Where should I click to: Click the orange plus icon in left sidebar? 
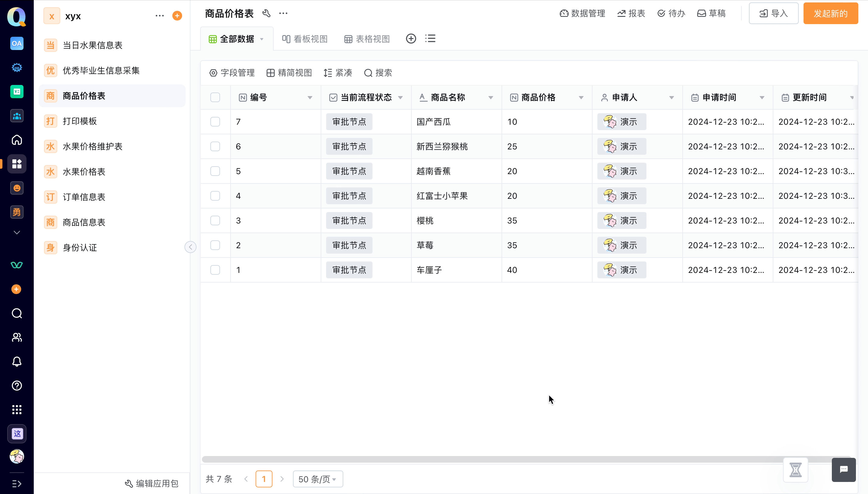pos(16,289)
